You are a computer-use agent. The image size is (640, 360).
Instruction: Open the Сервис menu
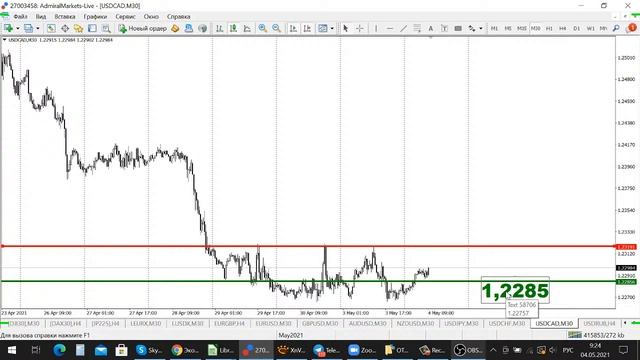point(125,17)
